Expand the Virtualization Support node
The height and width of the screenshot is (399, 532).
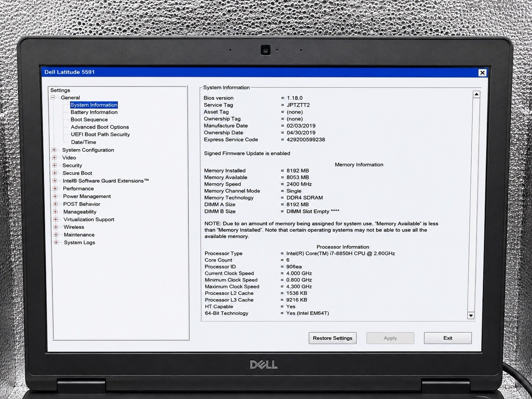pyautogui.click(x=56, y=219)
